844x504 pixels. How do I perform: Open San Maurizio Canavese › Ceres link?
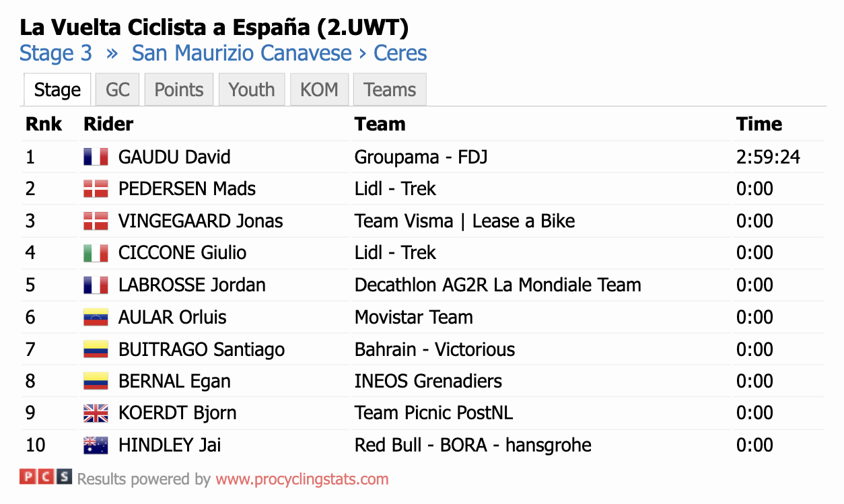click(x=279, y=53)
